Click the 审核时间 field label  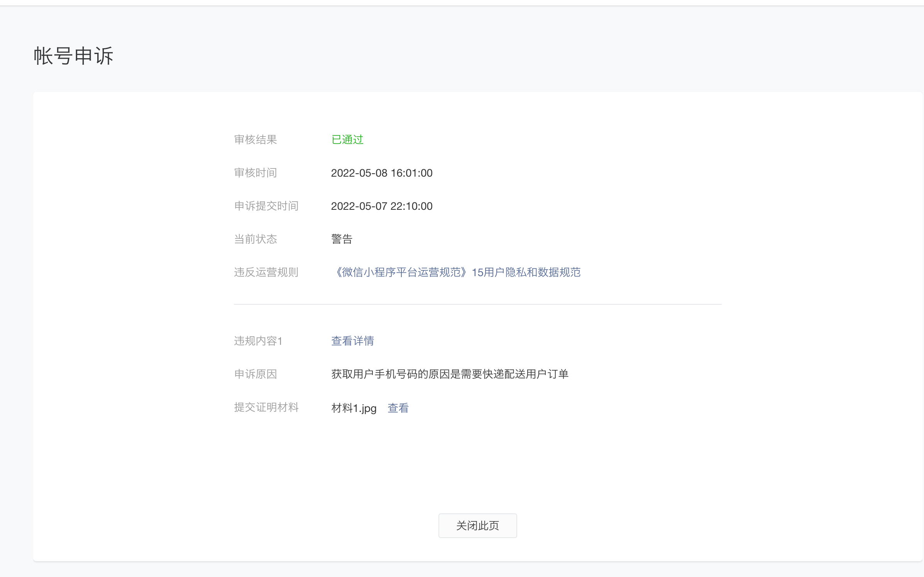click(256, 173)
